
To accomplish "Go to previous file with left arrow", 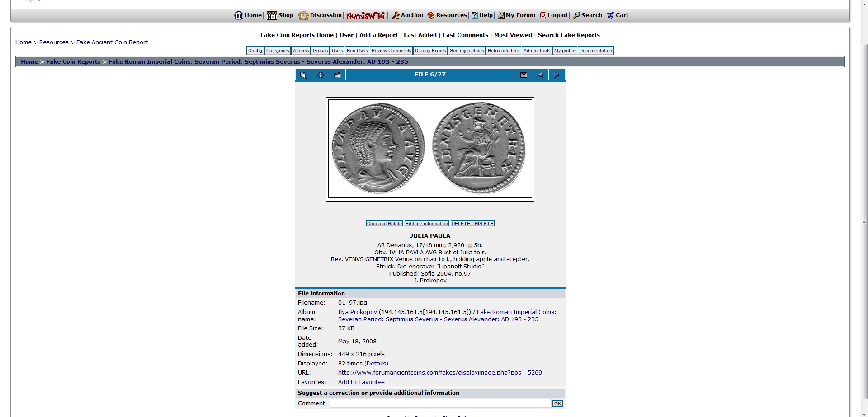I will (x=540, y=75).
